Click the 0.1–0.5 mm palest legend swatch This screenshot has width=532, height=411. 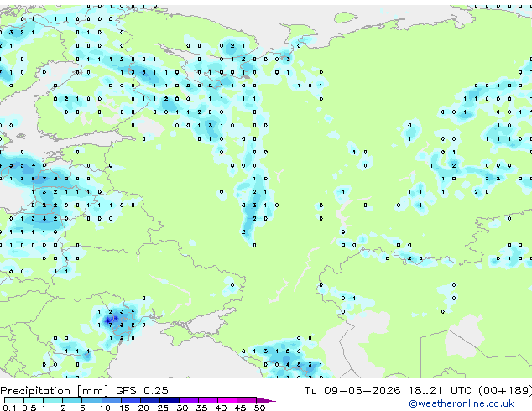tap(14, 400)
